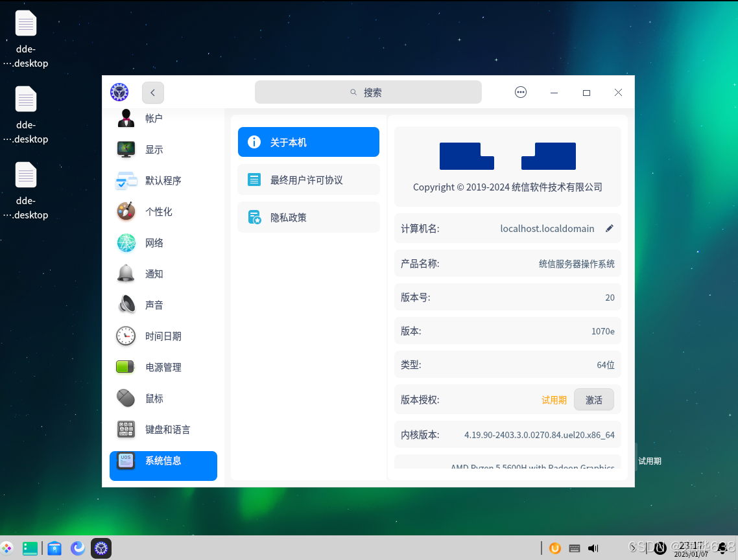The image size is (738, 560).
Task: Open the launcher from the taskbar
Action: (x=7, y=548)
